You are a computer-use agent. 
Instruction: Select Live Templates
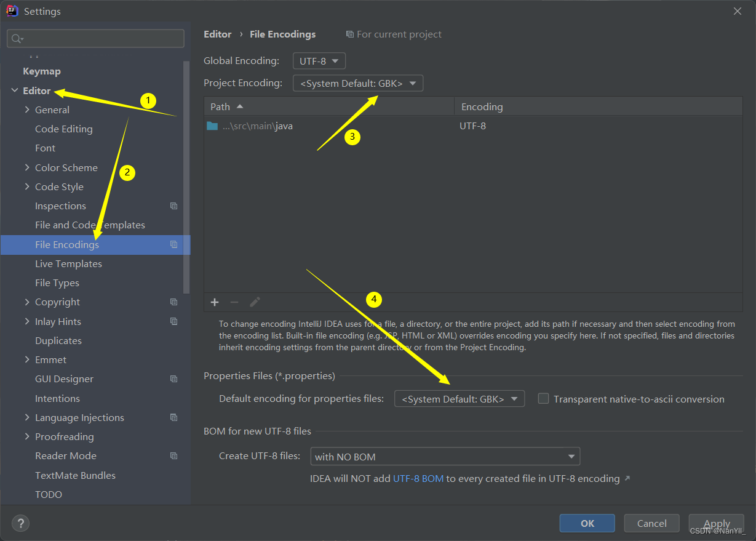(68, 263)
